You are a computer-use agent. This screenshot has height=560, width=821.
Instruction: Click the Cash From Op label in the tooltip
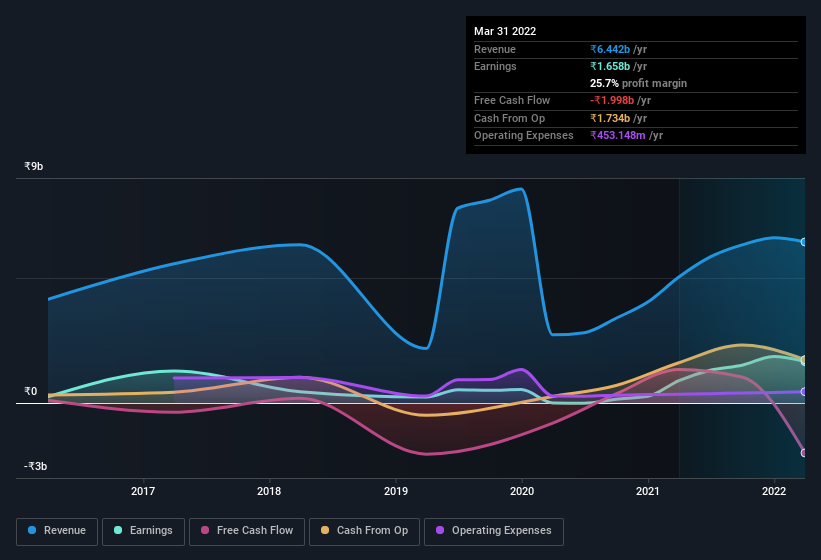tap(509, 118)
